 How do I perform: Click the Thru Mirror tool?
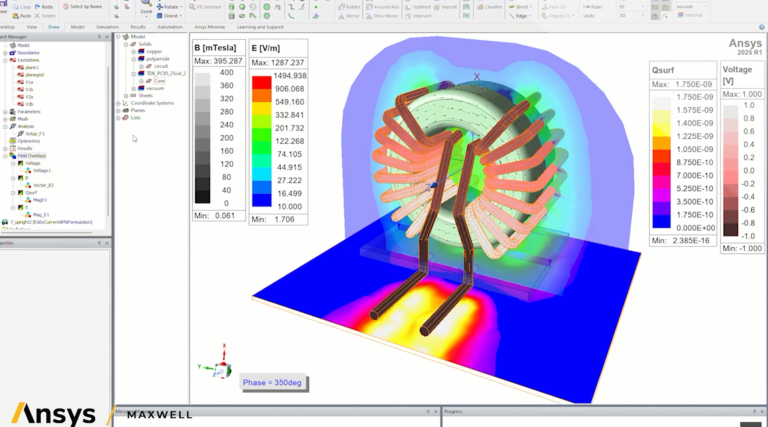382,16
